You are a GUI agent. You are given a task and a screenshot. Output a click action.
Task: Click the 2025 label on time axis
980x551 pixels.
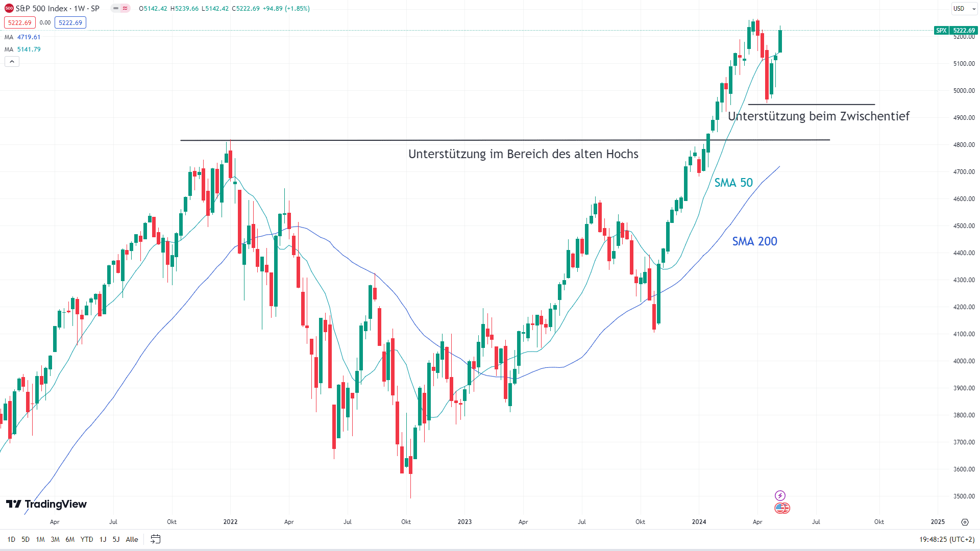click(x=938, y=522)
